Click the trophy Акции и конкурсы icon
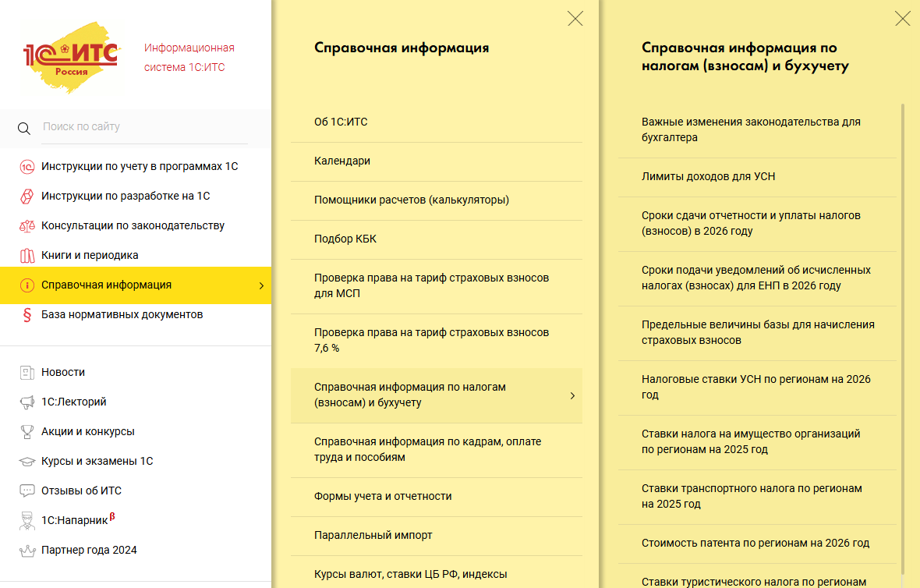The height and width of the screenshot is (588, 920). click(27, 432)
